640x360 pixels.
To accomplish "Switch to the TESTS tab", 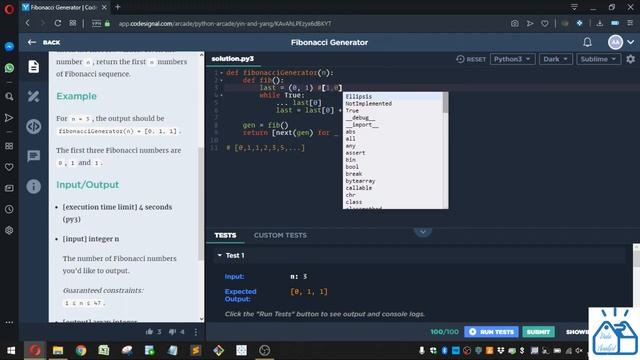I will (225, 235).
